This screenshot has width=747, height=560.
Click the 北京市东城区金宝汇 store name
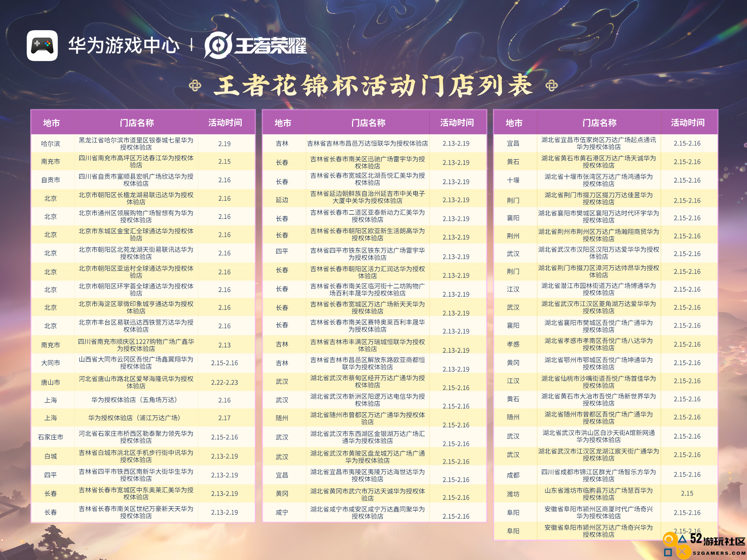click(x=136, y=235)
